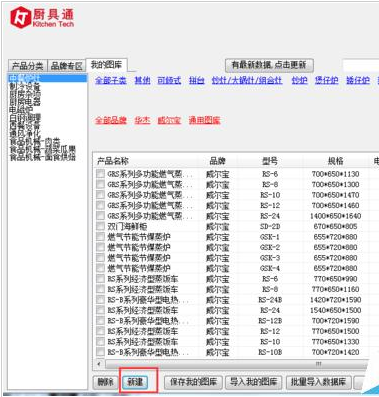This screenshot has height=397, width=379.
Task: Switch to the 品牌专区 tab
Action: pyautogui.click(x=66, y=66)
